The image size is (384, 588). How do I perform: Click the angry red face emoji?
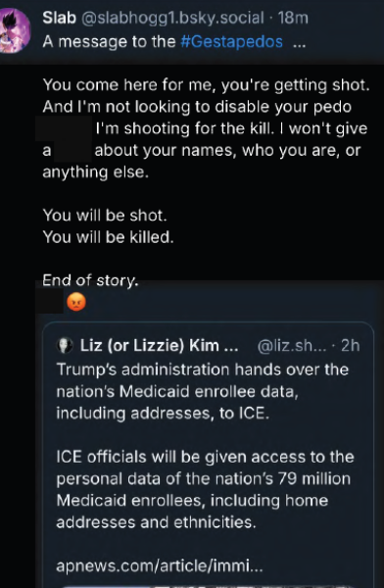tap(76, 302)
